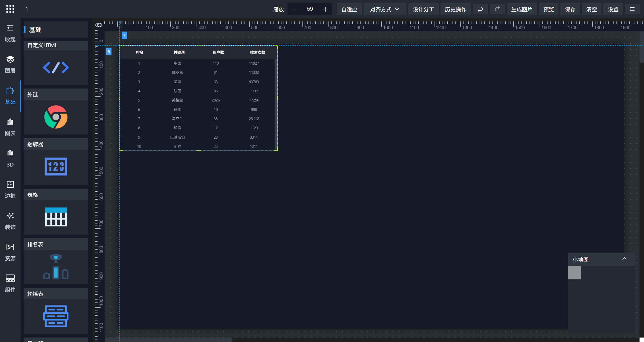Collapse the sidebar with 收起 button

10,33
